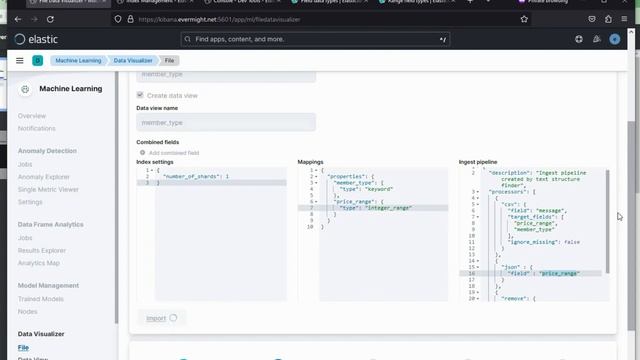The width and height of the screenshot is (640, 360).
Task: Open the Elastic help menu icon
Action: pyautogui.click(x=579, y=39)
